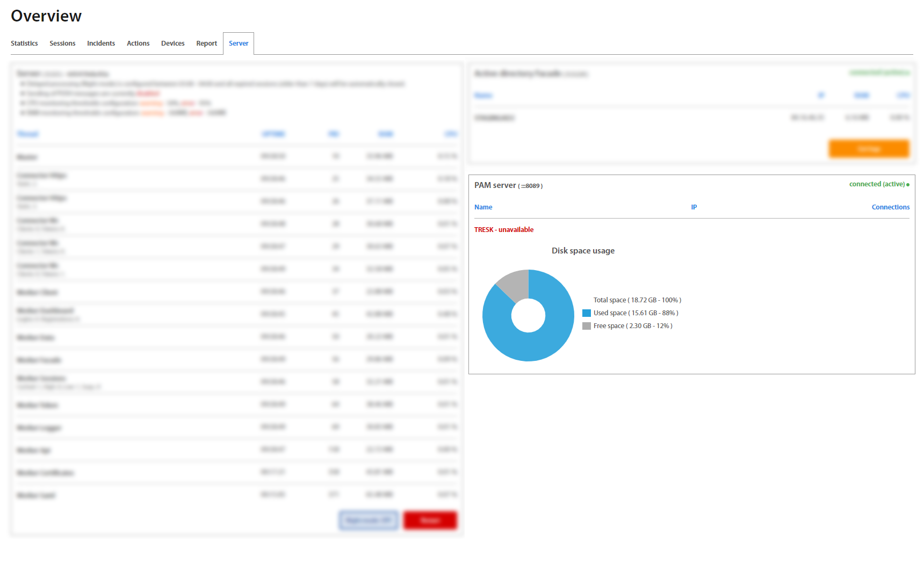
Task: Click the connected (active) status text
Action: point(877,184)
